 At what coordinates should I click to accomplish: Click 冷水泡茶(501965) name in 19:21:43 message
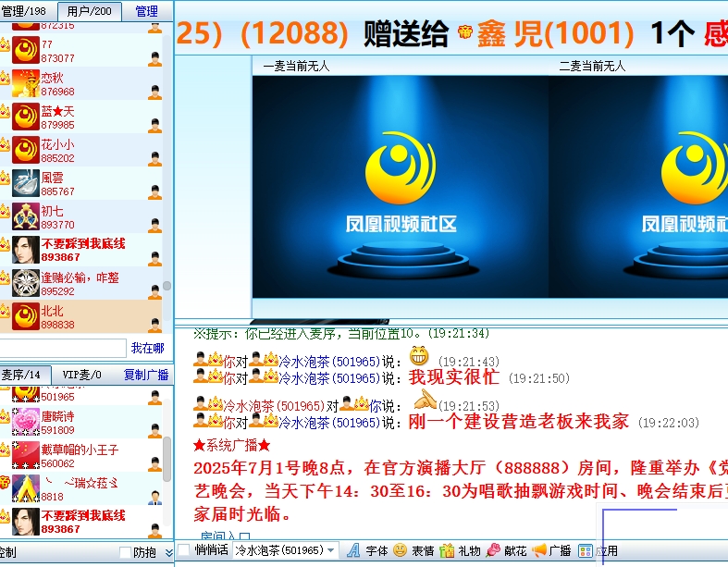tap(329, 362)
